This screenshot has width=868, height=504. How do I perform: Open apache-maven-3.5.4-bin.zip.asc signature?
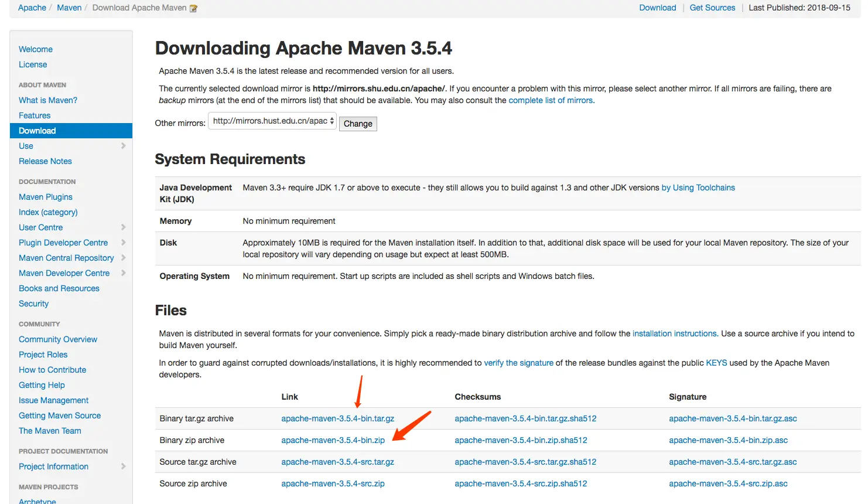coord(728,440)
